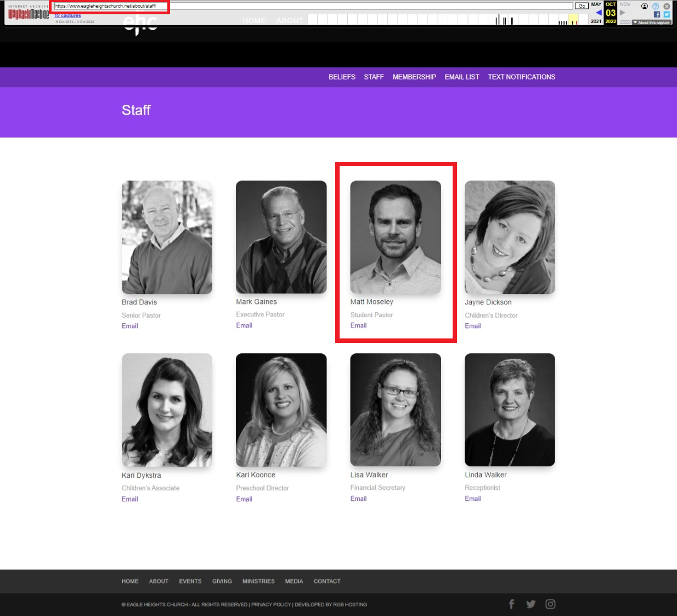Click the name Jayne Dickson

click(488, 302)
